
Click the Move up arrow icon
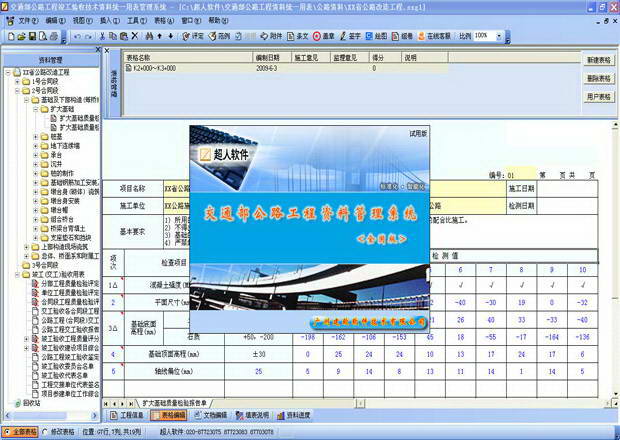[159, 36]
